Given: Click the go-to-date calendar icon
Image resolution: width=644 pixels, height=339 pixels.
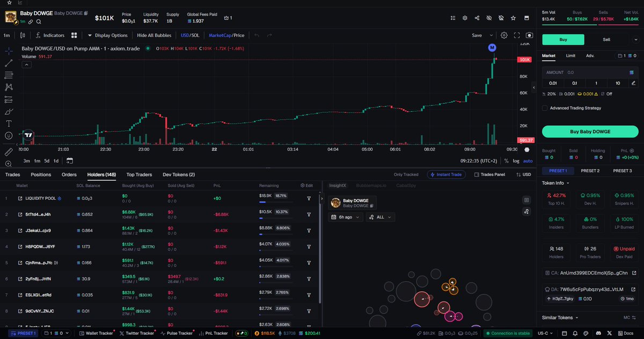Looking at the screenshot, I should pyautogui.click(x=70, y=161).
